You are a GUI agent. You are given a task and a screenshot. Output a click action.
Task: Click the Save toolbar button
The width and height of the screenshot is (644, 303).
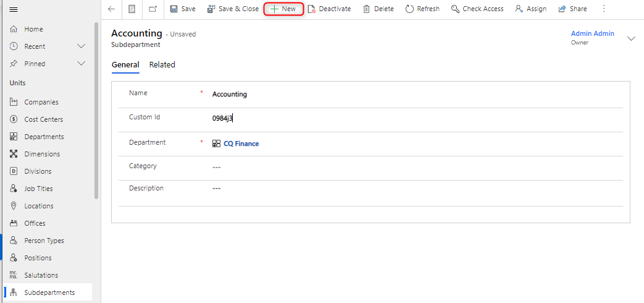182,9
